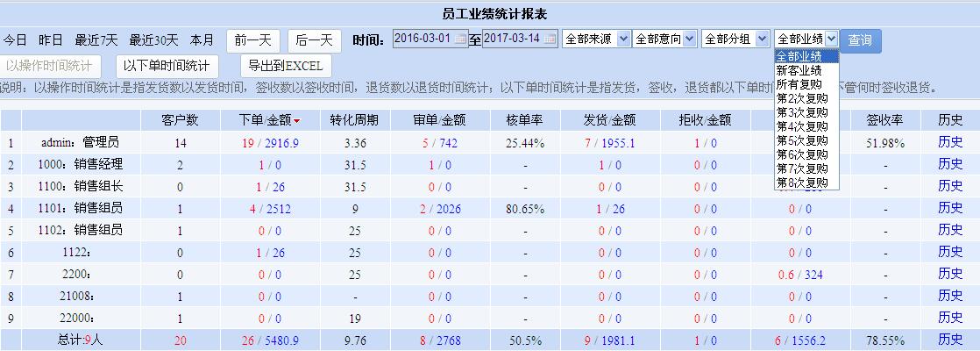Sort by 客户数 column header
This screenshot has width=980, height=351.
point(181,120)
